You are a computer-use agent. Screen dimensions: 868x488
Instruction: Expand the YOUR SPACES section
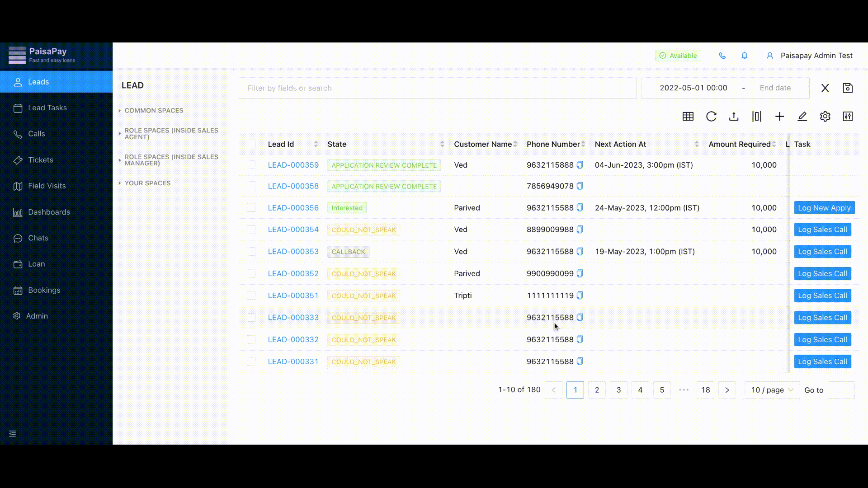147,183
